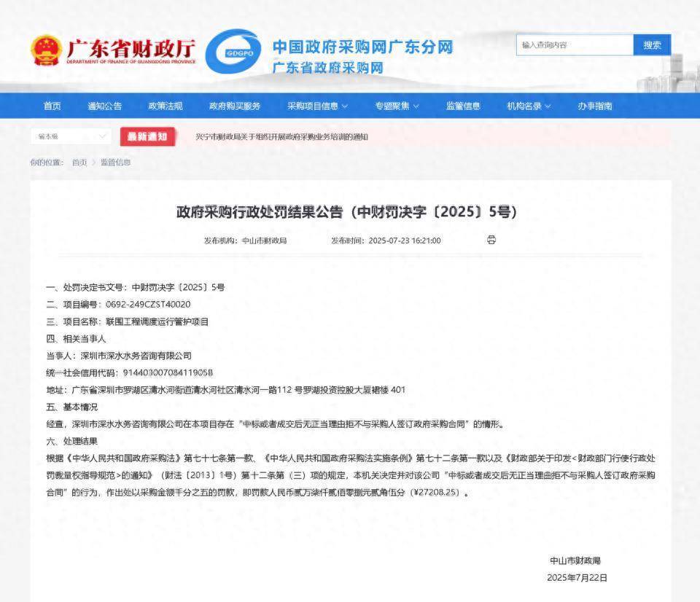Focus the 输入查询内容 search field
The width and height of the screenshot is (700, 602).
[575, 45]
